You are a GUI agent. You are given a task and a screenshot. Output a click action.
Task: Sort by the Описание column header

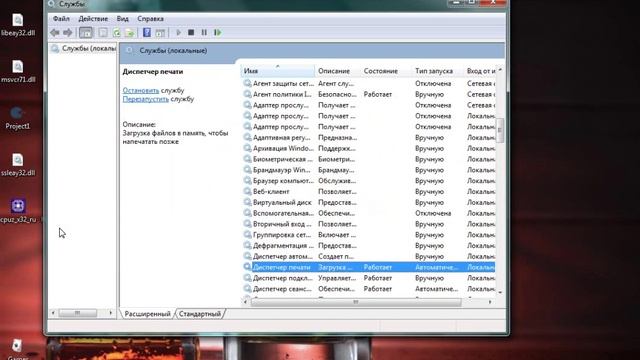(338, 71)
